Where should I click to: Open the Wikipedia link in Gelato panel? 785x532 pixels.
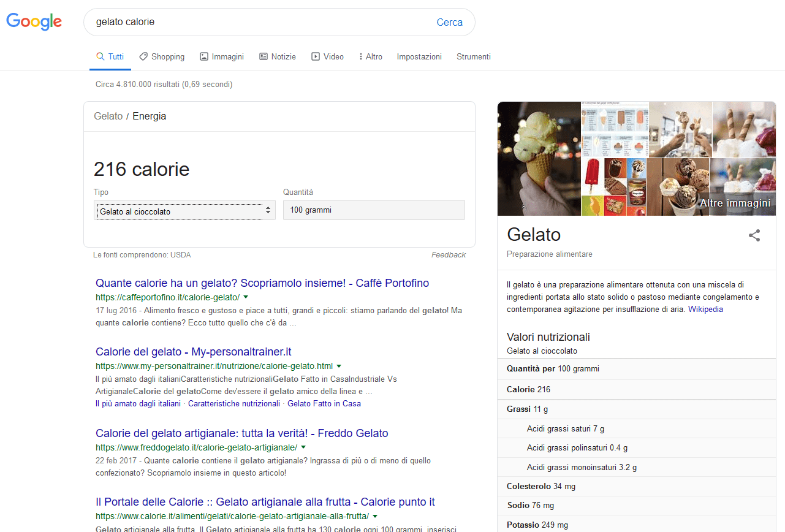point(705,310)
